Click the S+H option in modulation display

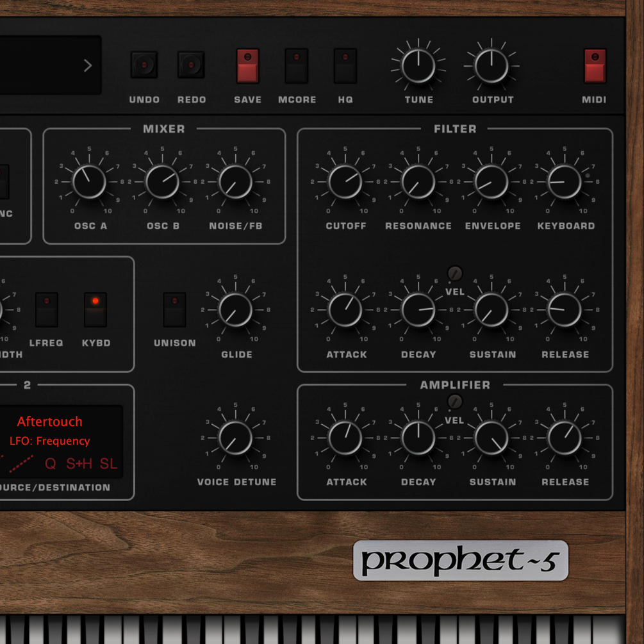(x=79, y=464)
